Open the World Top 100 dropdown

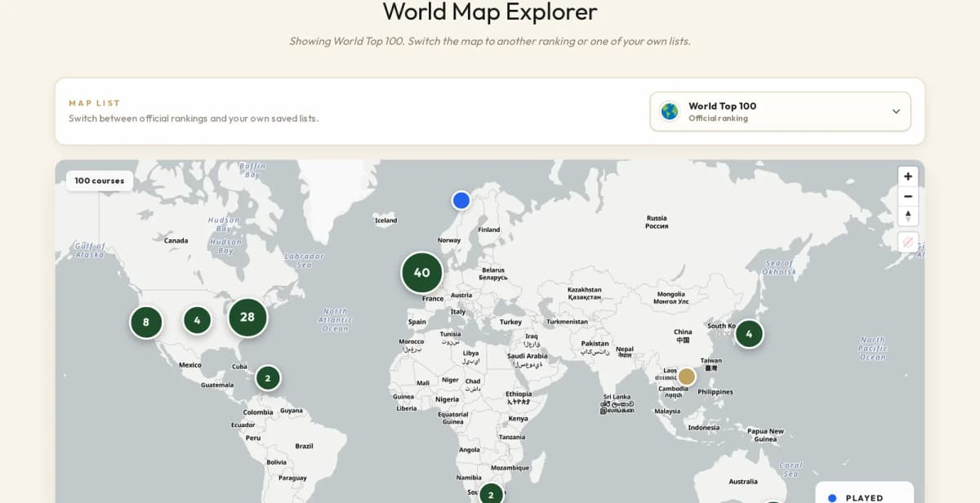(x=780, y=111)
